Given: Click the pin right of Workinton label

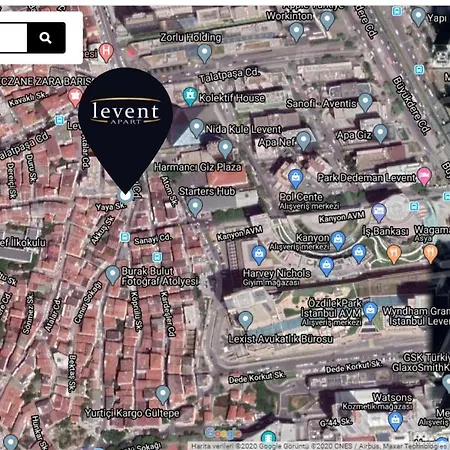Looking at the screenshot, I should click(x=327, y=20).
